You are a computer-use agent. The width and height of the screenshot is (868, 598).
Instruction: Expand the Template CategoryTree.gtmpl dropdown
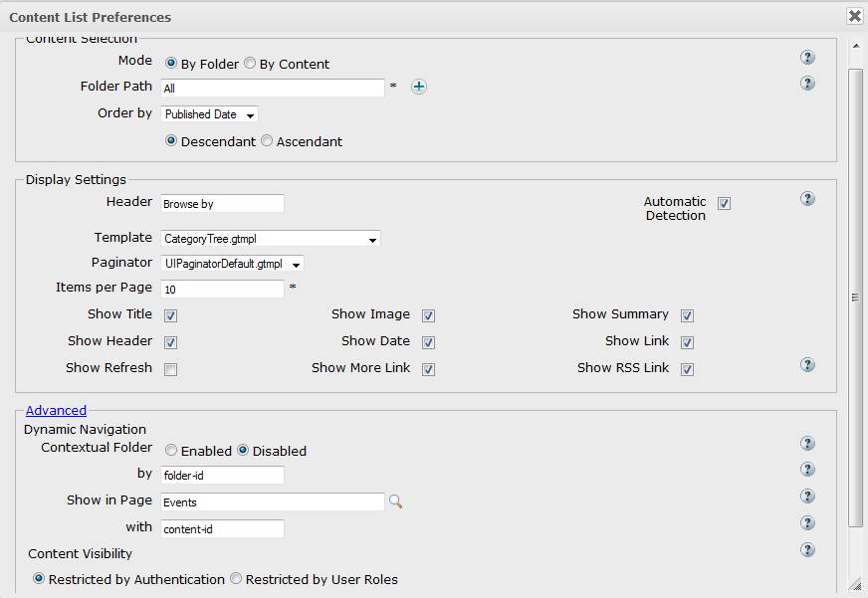(271, 239)
